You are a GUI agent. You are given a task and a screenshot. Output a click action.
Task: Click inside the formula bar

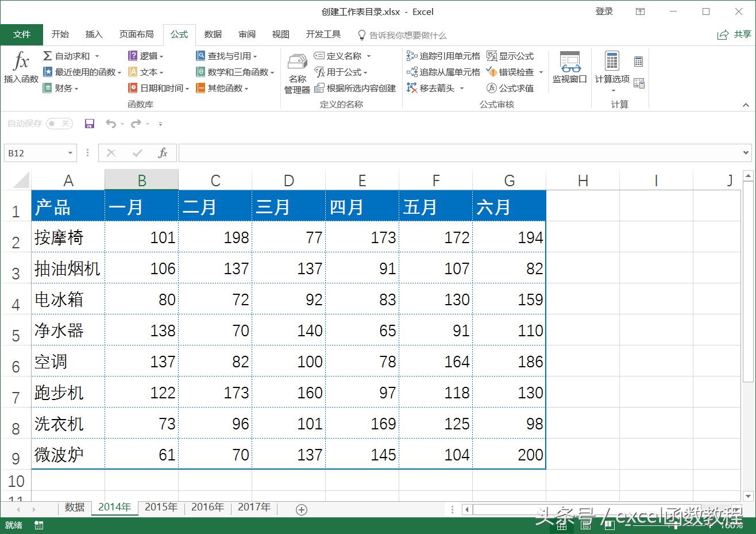(x=402, y=153)
